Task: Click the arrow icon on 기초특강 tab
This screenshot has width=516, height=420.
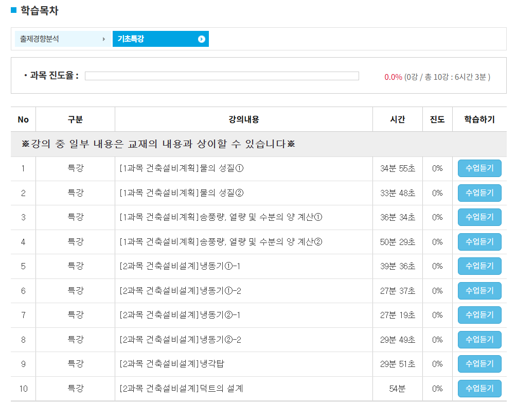Action: point(202,39)
